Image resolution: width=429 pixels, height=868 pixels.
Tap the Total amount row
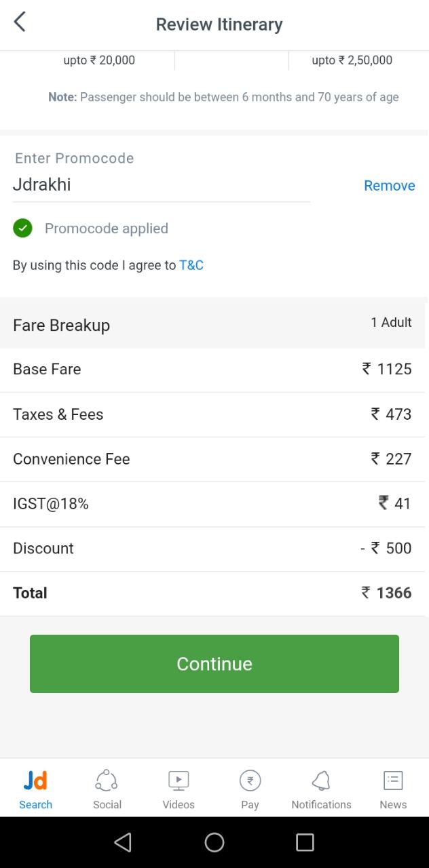click(214, 593)
